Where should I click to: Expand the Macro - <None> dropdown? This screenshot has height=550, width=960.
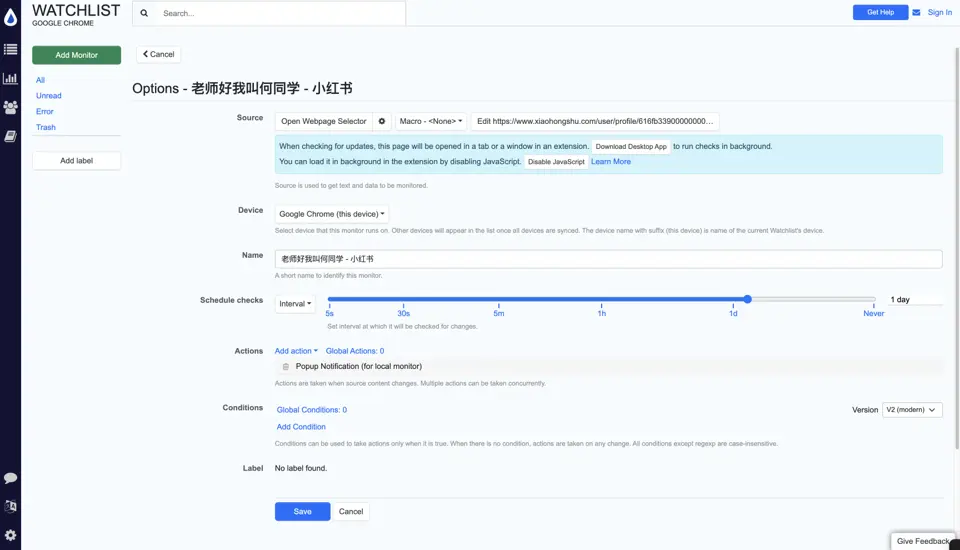coord(430,121)
